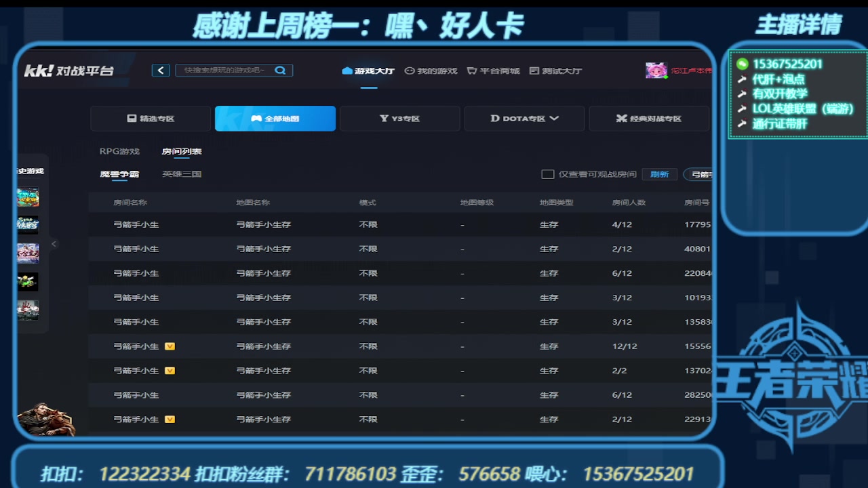
Task: Collapse the history games sidebar with the chevron
Action: (x=54, y=244)
